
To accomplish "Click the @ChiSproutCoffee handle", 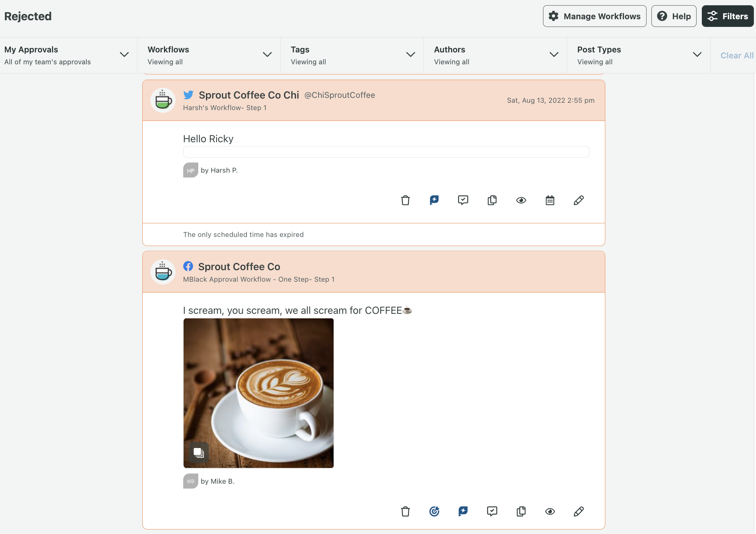I will coord(340,95).
